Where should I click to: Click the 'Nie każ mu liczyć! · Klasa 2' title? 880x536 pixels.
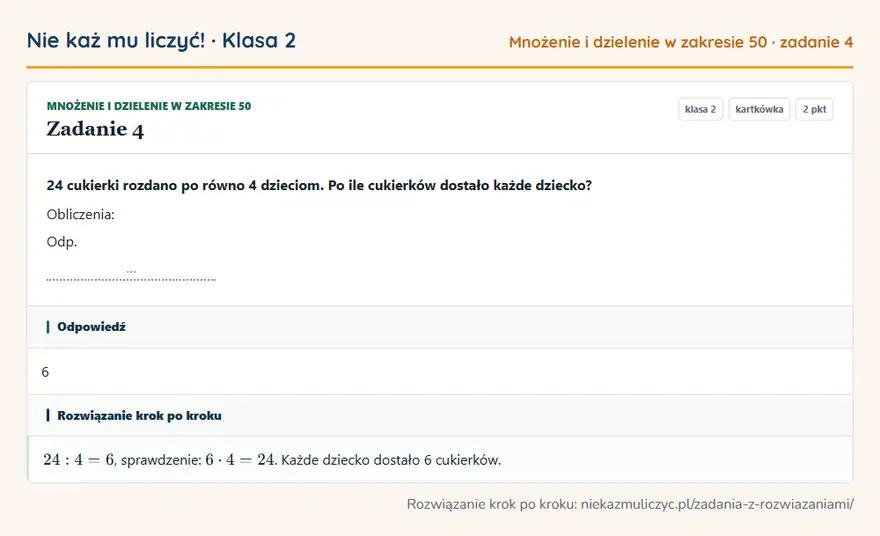click(161, 40)
